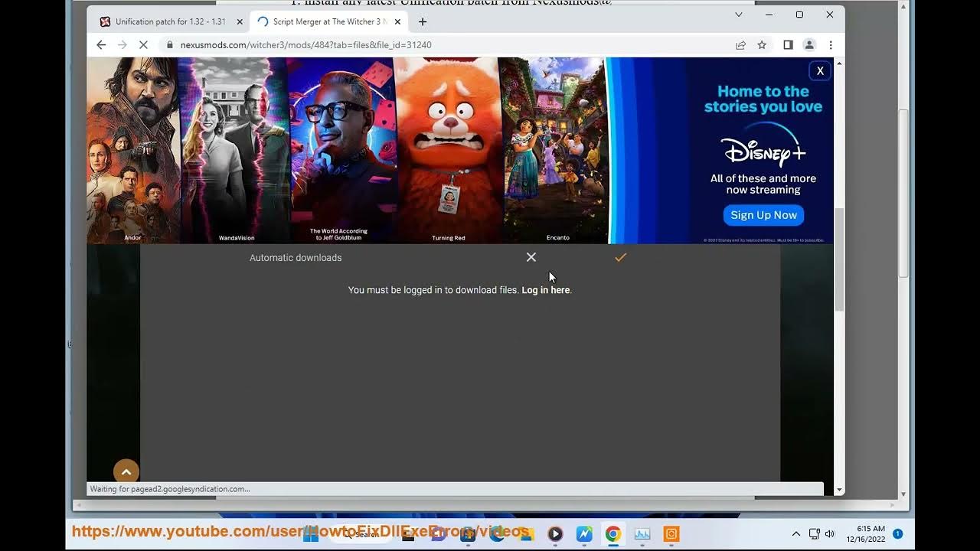Close the Unification patch tab
980x551 pixels.
[x=240, y=21]
